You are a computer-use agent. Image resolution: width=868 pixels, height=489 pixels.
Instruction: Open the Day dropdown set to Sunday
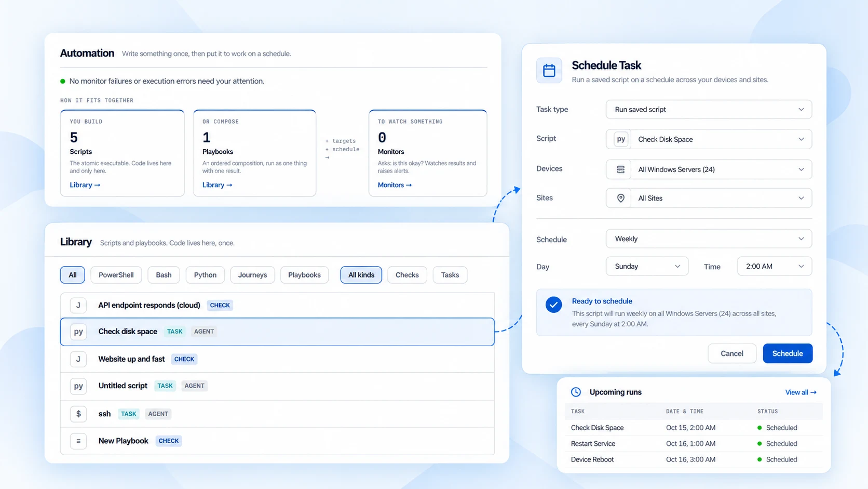(647, 266)
